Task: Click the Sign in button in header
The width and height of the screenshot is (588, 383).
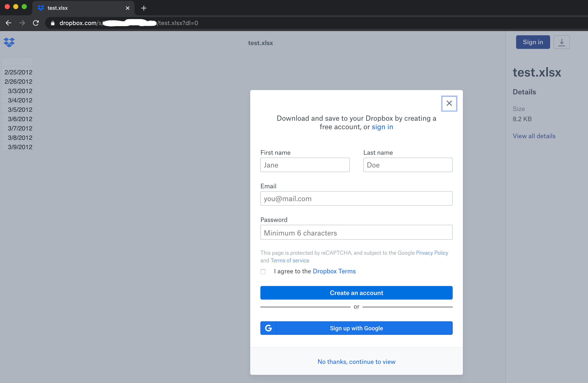Action: (533, 42)
